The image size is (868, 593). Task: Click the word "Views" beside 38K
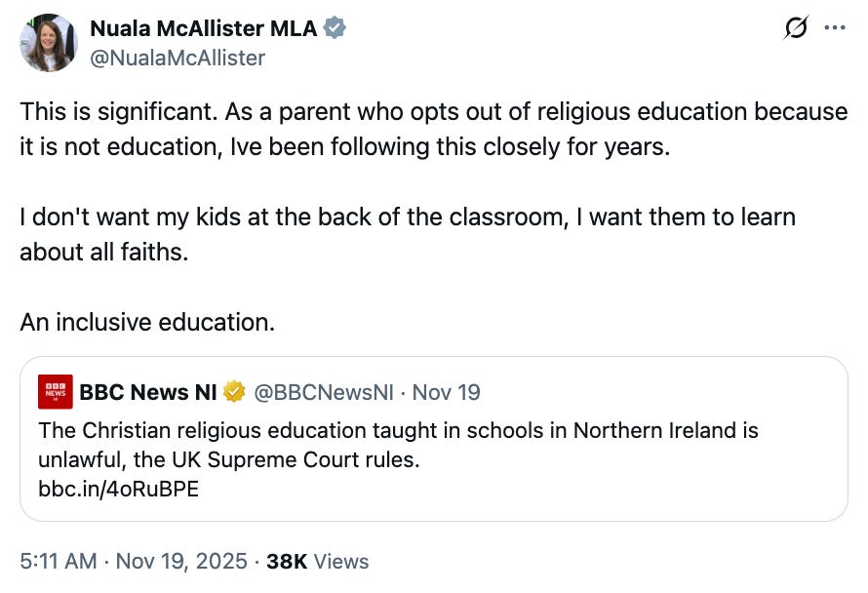pyautogui.click(x=341, y=561)
